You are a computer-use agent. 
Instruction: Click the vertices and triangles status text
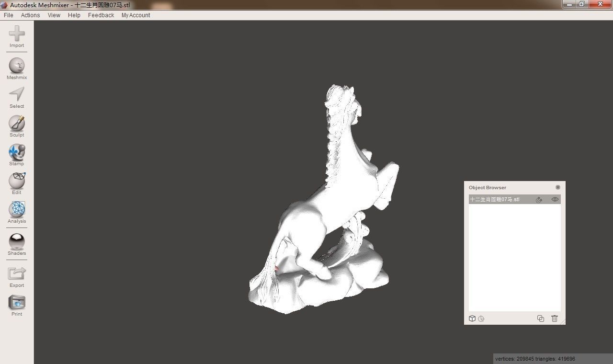pyautogui.click(x=535, y=359)
